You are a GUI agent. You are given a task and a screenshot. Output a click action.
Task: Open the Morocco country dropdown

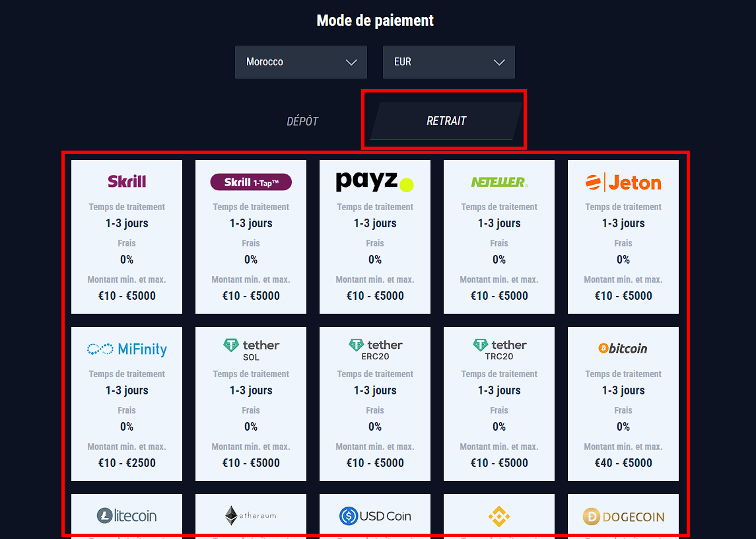301,62
